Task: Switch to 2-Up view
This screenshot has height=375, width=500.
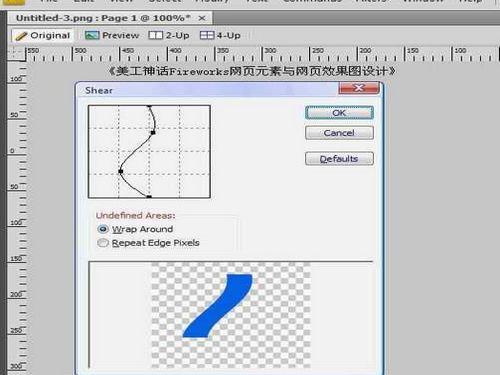Action: [169, 35]
